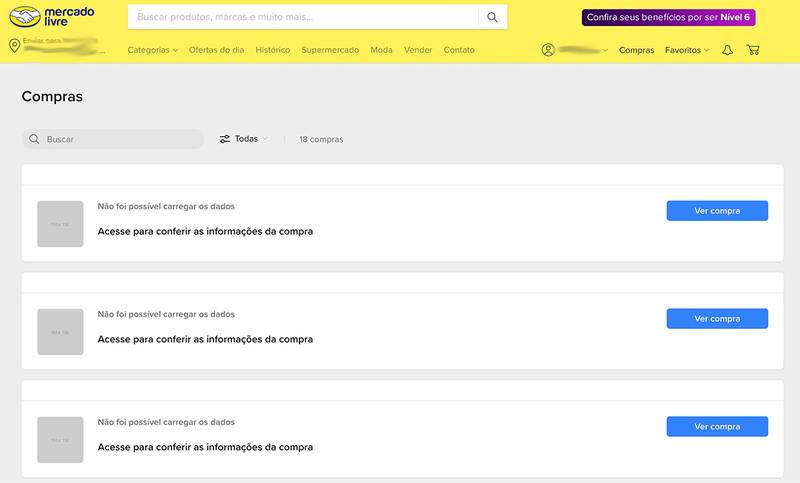Click the Compras page heading
The width and height of the screenshot is (800, 483).
tap(52, 96)
